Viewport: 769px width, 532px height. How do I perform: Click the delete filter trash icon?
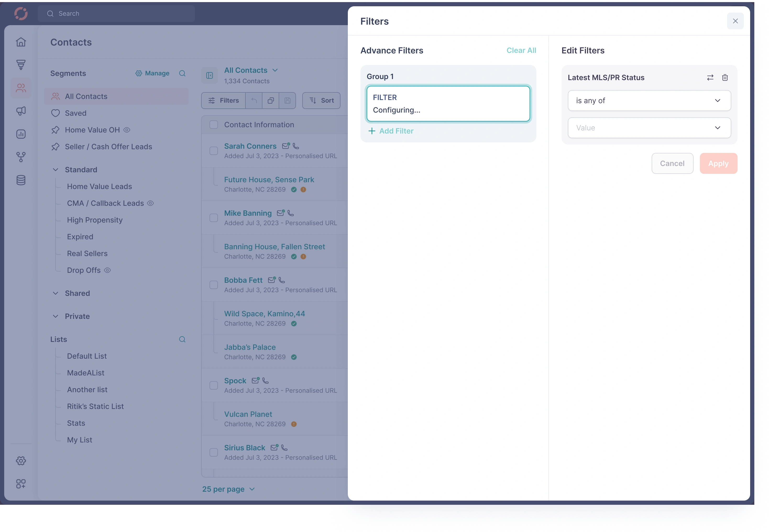click(x=725, y=78)
